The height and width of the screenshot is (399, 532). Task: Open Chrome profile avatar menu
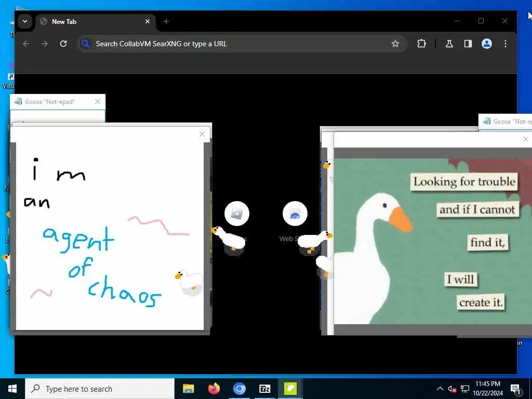pos(486,44)
